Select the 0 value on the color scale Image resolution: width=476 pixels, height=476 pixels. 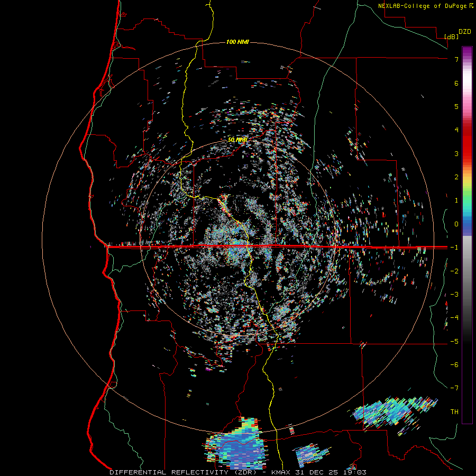coord(456,224)
